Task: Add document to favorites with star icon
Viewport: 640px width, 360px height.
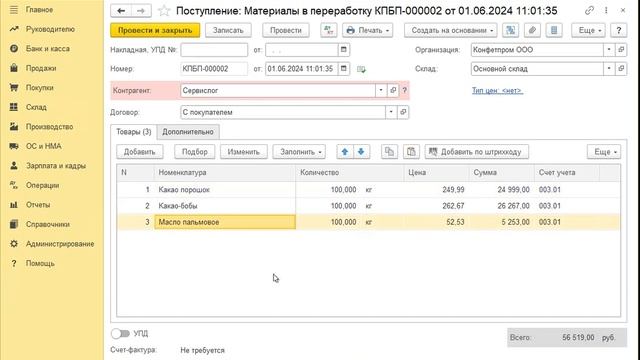Action: coord(164,11)
